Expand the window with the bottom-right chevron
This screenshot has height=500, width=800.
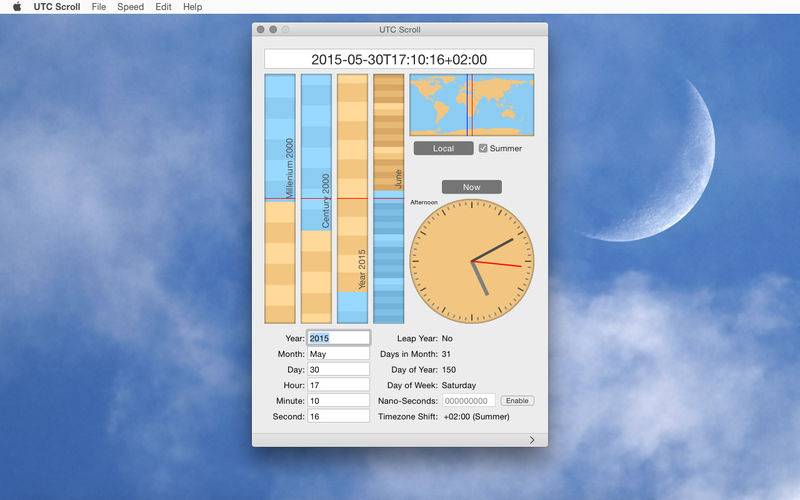pyautogui.click(x=532, y=440)
